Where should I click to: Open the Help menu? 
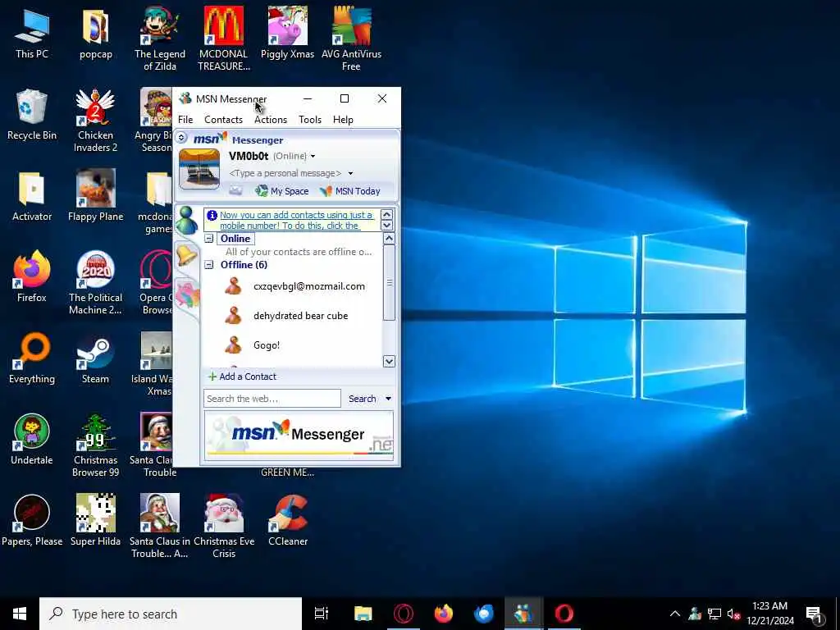pos(343,120)
